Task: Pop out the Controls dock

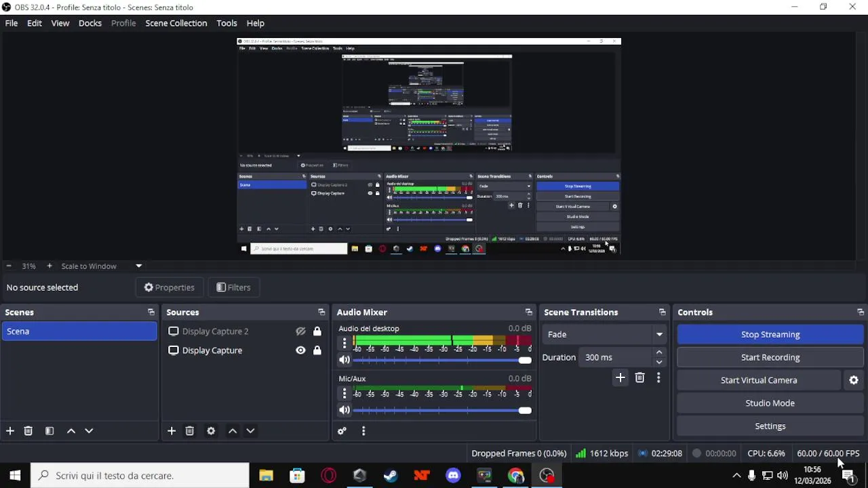Action: click(861, 312)
